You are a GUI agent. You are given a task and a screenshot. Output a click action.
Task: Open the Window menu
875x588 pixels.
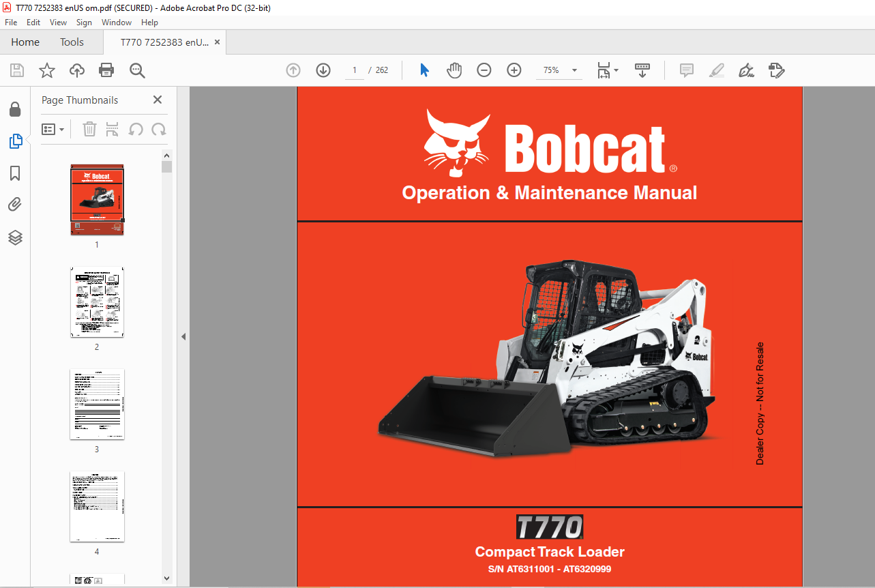click(117, 23)
